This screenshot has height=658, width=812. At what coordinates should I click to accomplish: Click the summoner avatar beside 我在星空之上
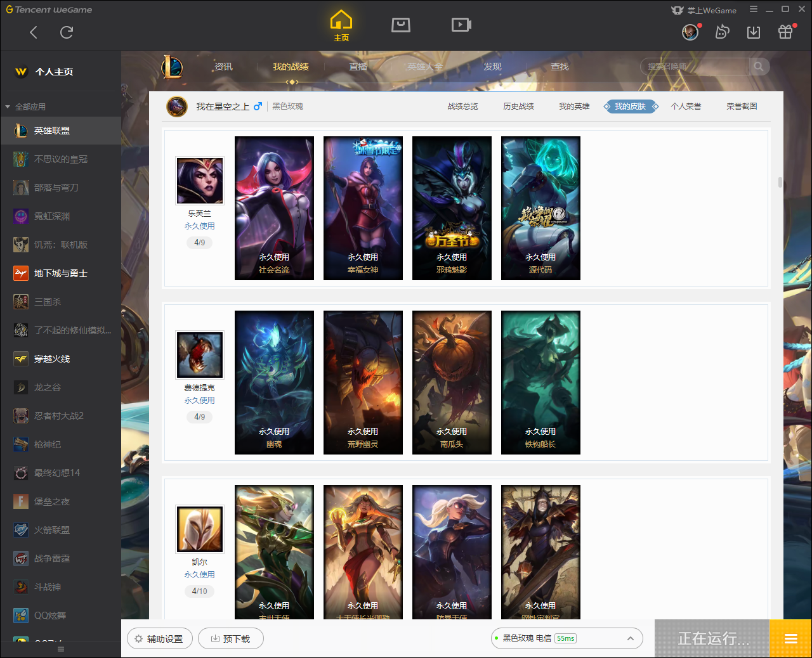tap(177, 106)
